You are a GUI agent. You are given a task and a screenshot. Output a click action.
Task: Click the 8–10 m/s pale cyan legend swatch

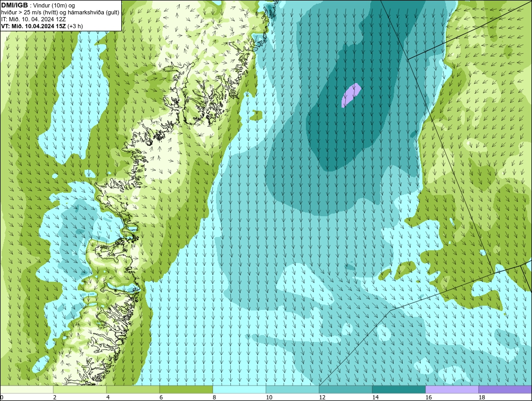coord(239,389)
